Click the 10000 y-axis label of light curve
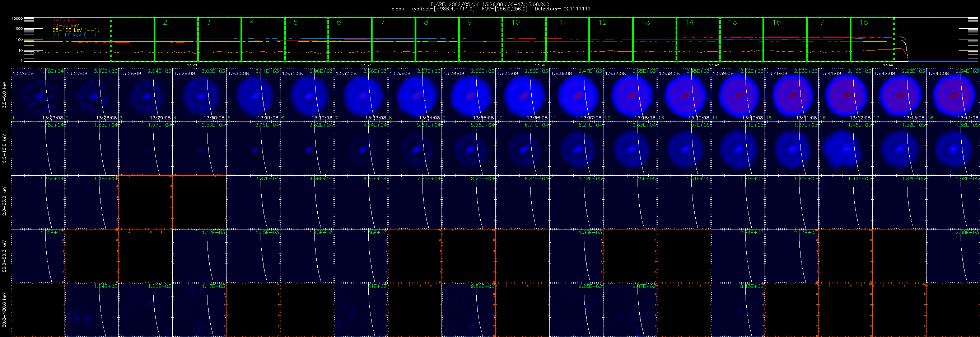This screenshot has height=337, width=980. 17,18
